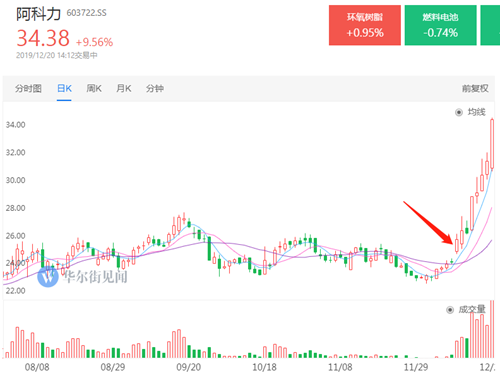Viewport: 500px width, 378px height.
Task: Toggle the 成交量 volume radio button
Action: [x=450, y=310]
